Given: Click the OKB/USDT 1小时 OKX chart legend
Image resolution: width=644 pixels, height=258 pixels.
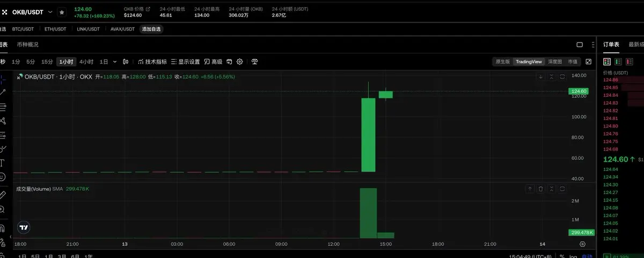Looking at the screenshot, I should (x=58, y=77).
